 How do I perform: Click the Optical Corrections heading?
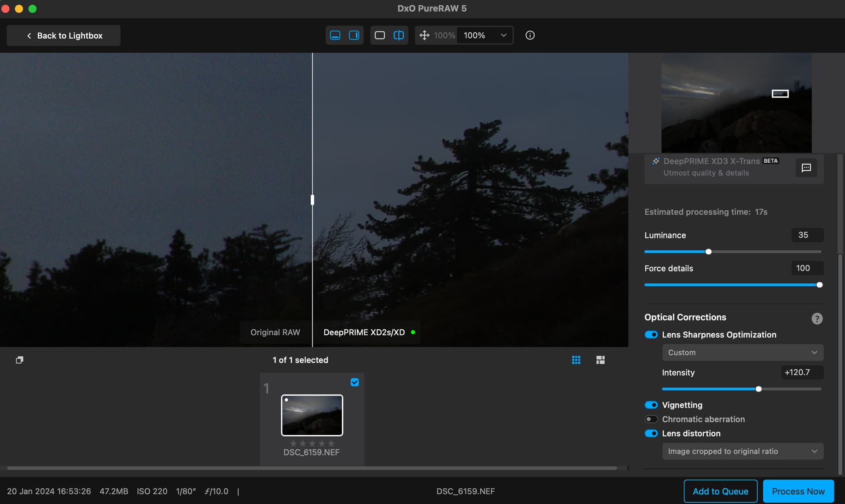(x=685, y=317)
